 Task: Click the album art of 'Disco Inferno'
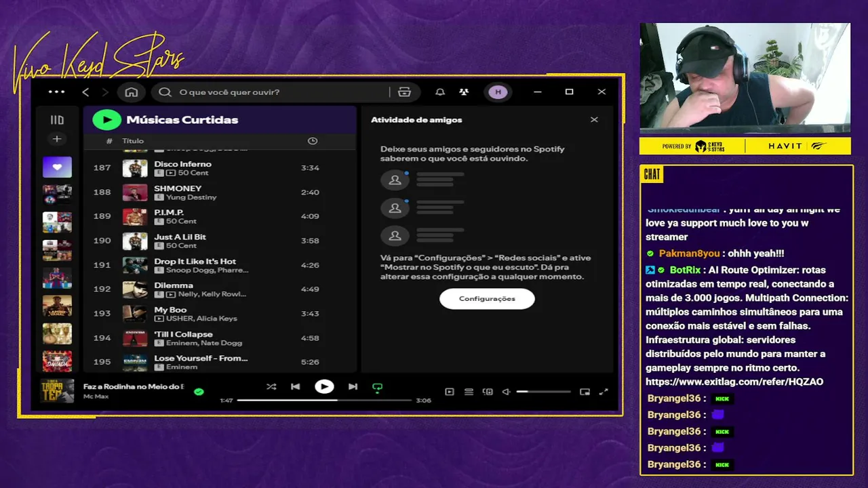pos(135,168)
